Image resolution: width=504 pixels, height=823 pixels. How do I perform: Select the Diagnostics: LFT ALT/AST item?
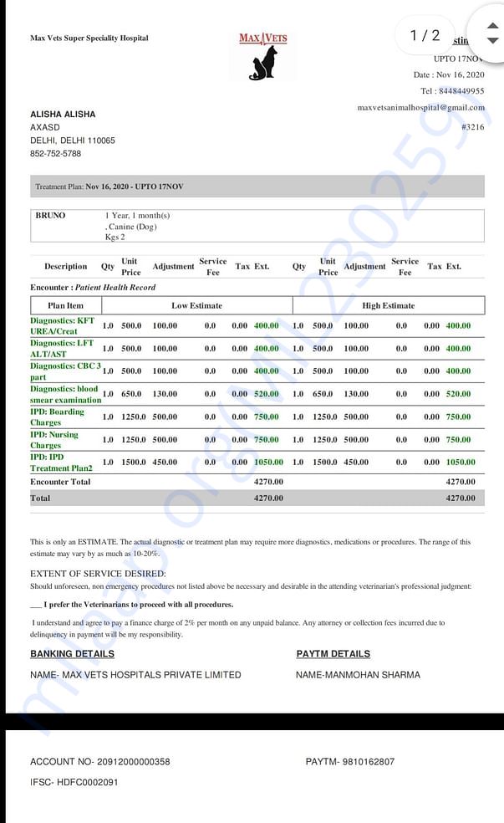(62, 348)
